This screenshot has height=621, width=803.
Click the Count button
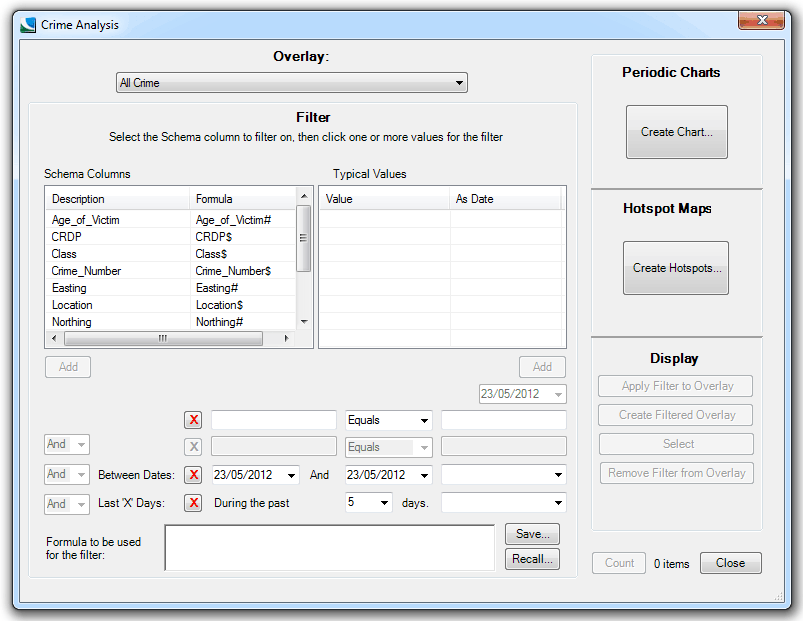click(x=619, y=563)
